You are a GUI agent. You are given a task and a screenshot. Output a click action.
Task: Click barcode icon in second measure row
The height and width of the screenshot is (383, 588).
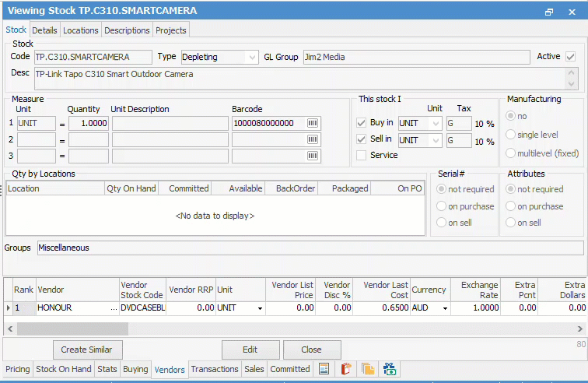point(313,140)
